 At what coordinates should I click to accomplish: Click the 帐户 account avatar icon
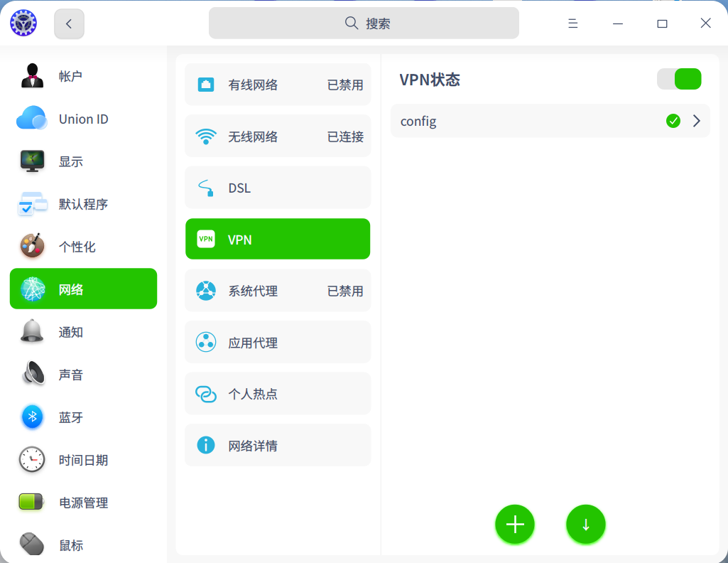(32, 76)
